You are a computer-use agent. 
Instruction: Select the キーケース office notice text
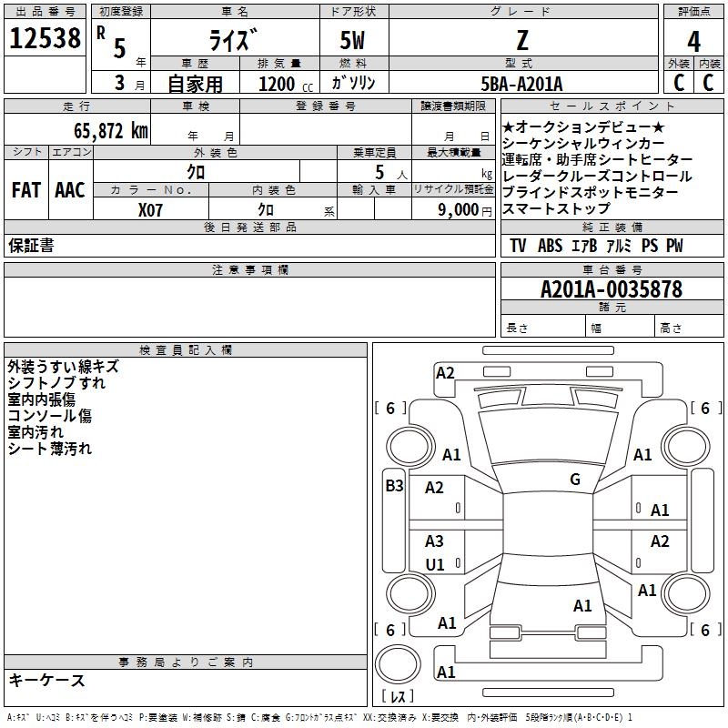tap(46, 681)
